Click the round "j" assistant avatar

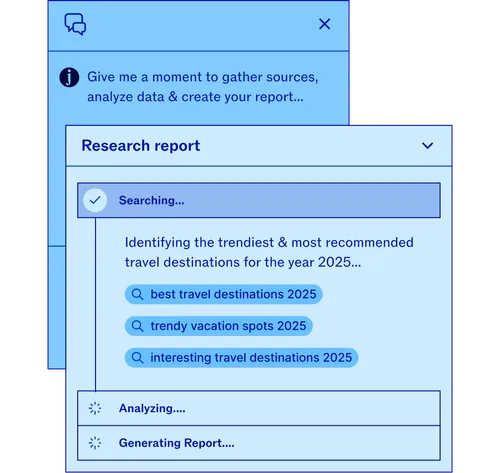(x=69, y=77)
